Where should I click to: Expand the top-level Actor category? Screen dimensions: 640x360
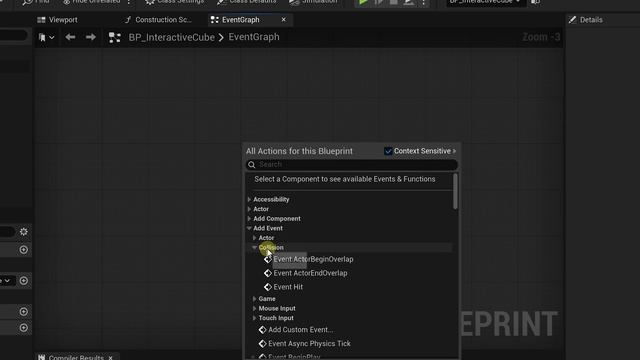point(249,209)
